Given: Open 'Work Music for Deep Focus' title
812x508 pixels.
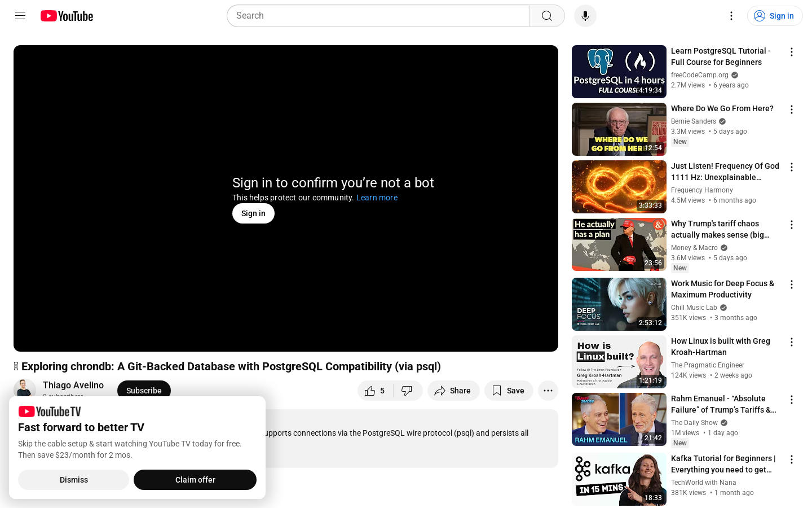Looking at the screenshot, I should pos(722,289).
